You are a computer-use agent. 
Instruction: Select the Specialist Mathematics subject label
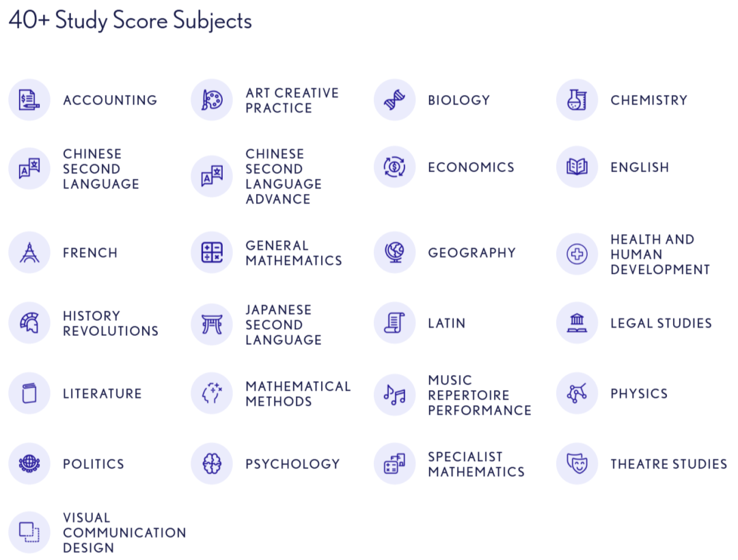[476, 464]
